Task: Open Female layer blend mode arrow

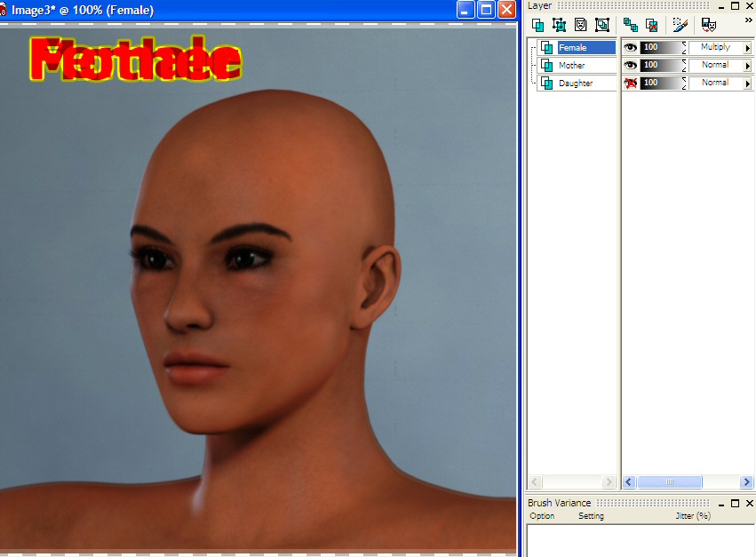Action: click(748, 48)
